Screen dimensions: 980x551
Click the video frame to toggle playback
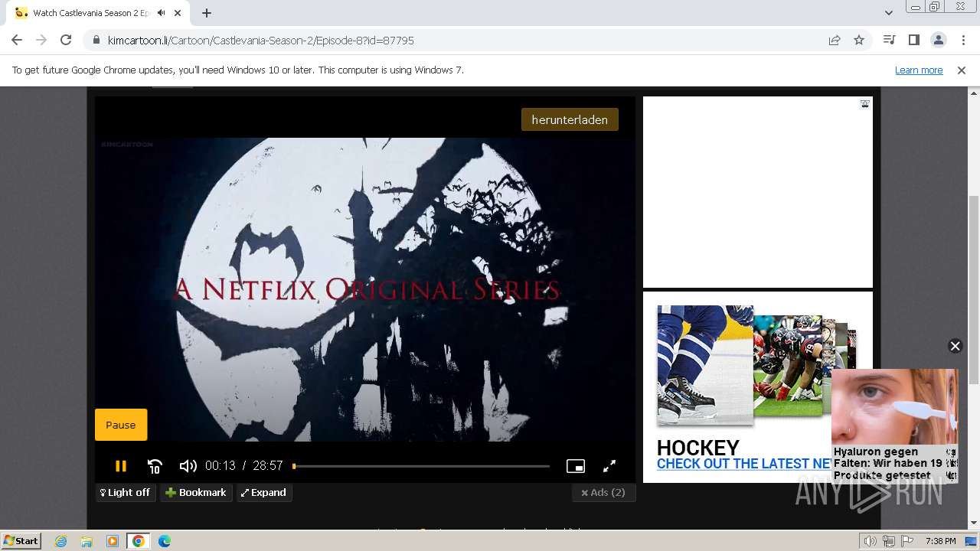365,289
